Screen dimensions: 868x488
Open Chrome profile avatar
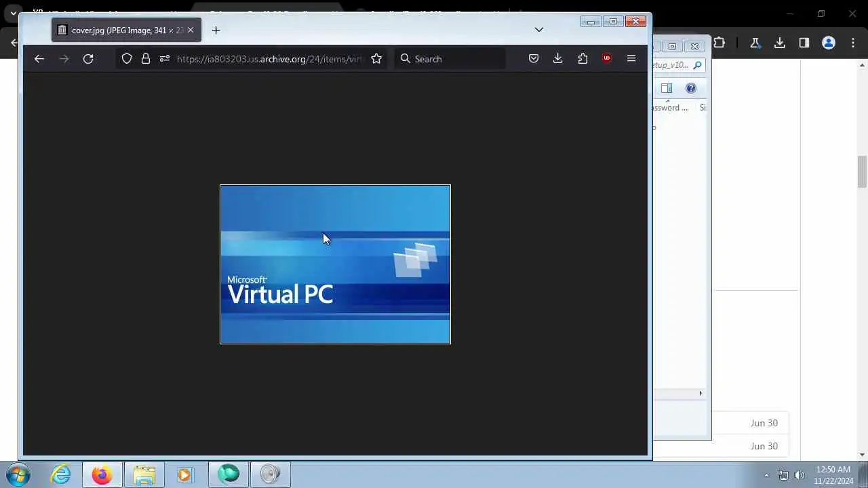coord(829,43)
